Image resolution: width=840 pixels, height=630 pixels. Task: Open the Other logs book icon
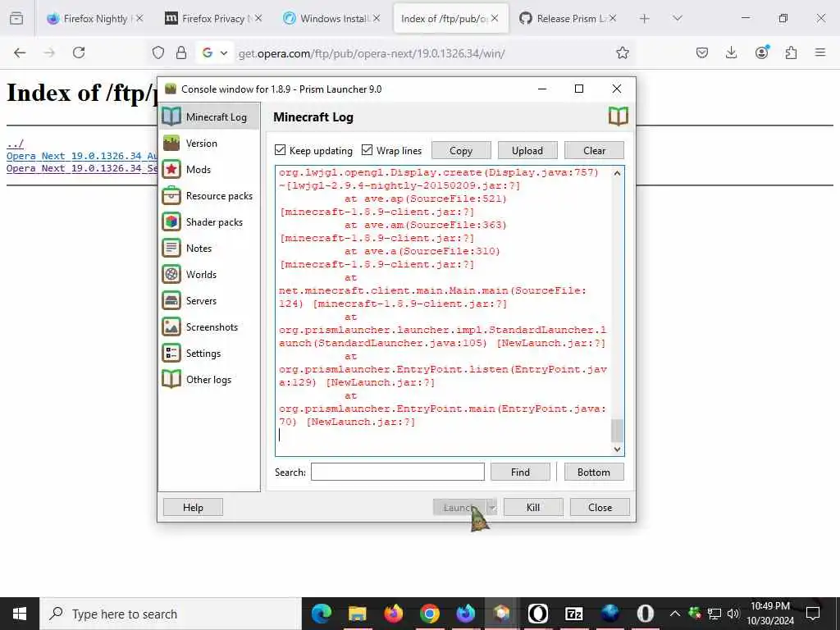tap(171, 379)
